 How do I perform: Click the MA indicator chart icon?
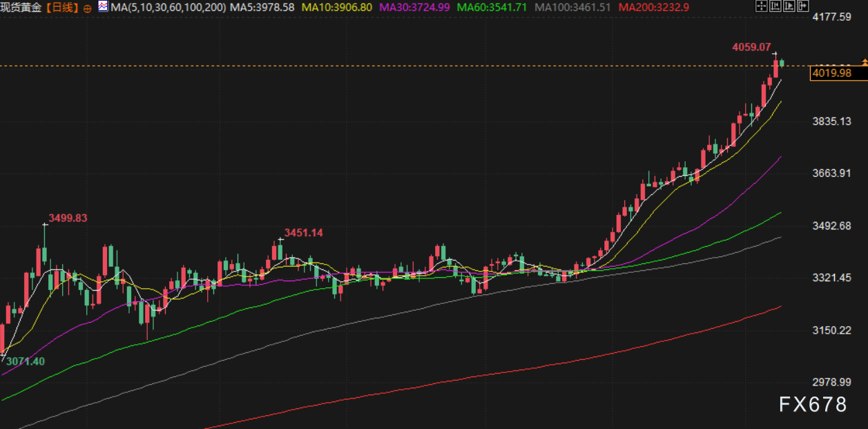[102, 7]
